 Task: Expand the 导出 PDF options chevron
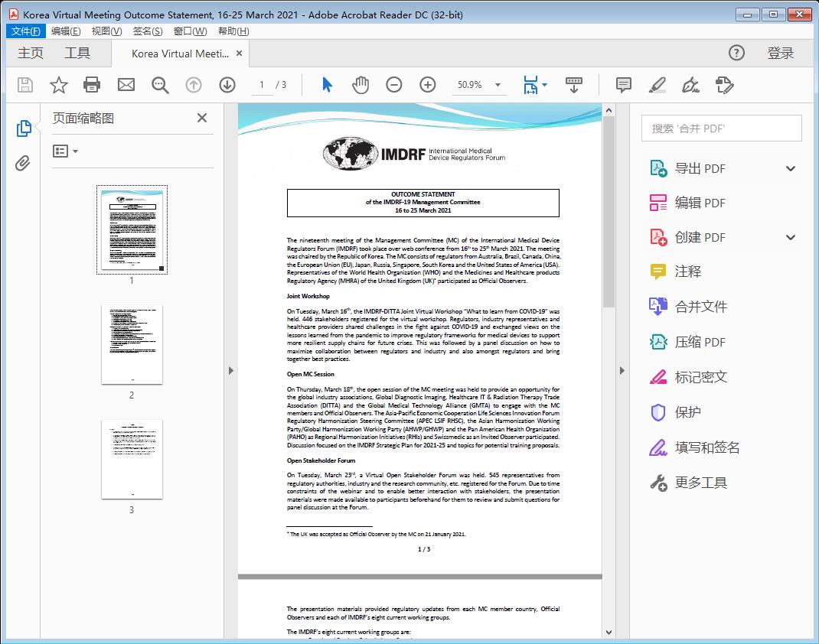pos(791,168)
